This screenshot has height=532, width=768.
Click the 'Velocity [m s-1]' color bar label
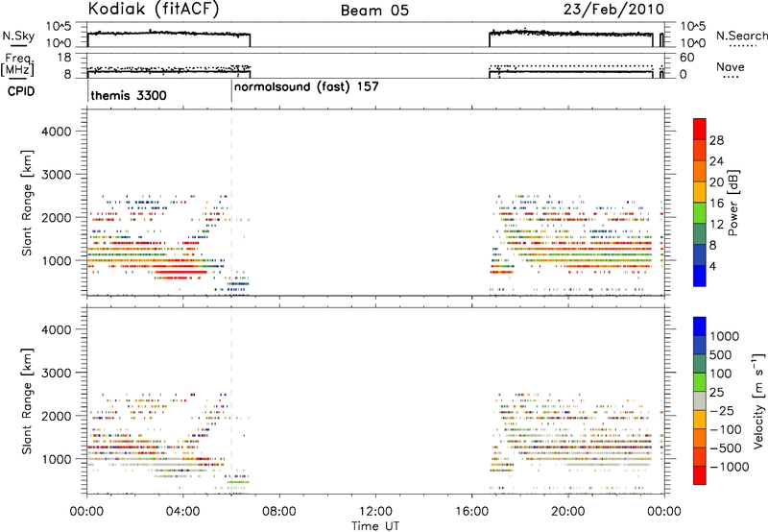(758, 400)
